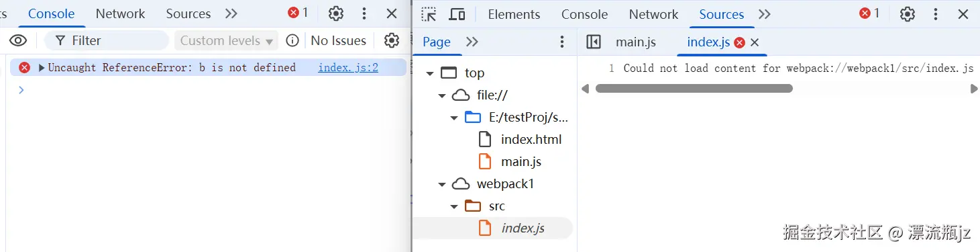Viewport: 980px width, 252px height.
Task: Collapse the top tree node
Action: point(429,73)
